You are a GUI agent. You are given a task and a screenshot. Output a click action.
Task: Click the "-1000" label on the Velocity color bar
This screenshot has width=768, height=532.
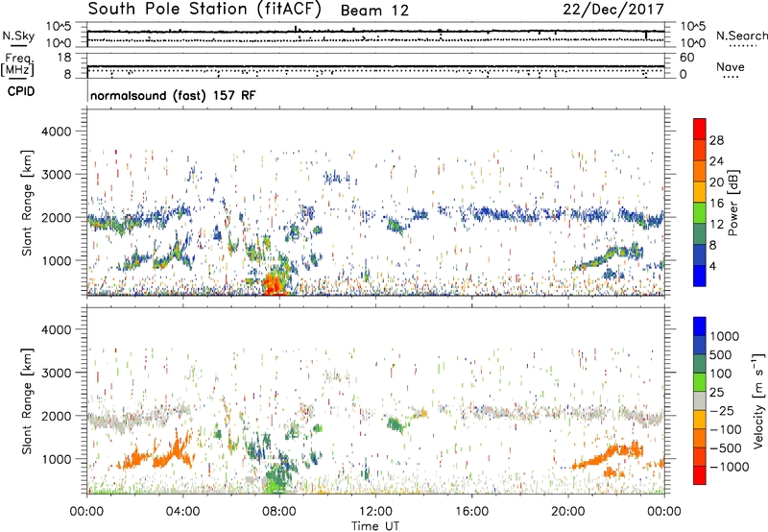[730, 467]
